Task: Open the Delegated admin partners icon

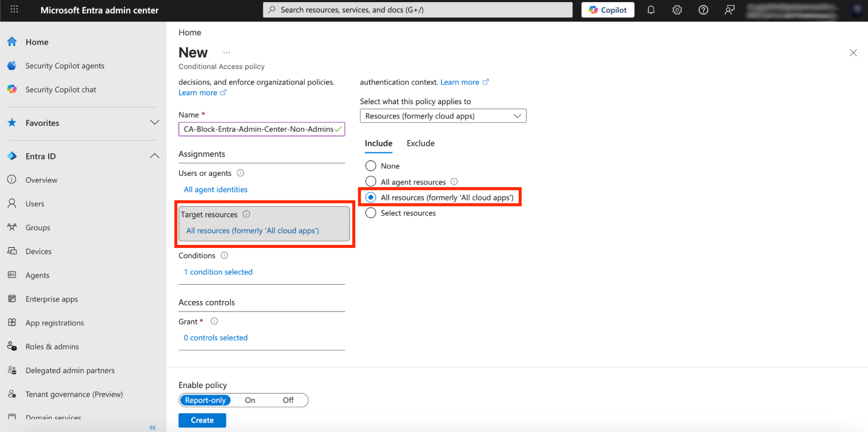Action: pos(12,370)
